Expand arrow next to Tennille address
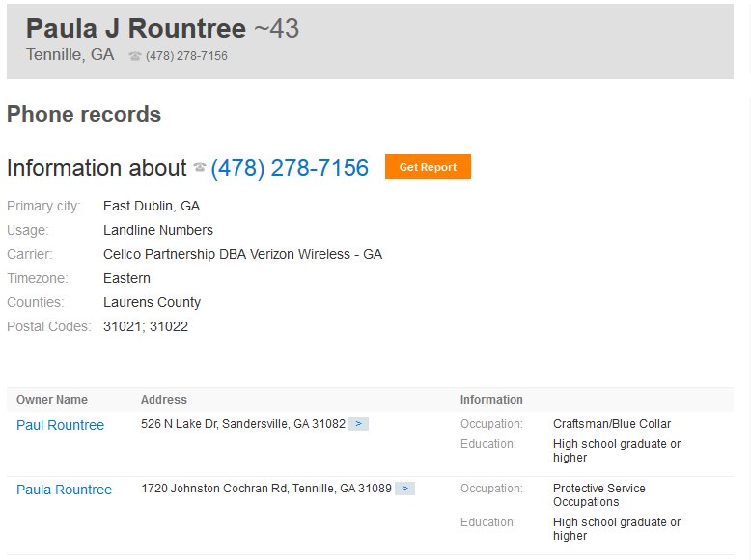This screenshot has height=560, width=751. (x=404, y=489)
